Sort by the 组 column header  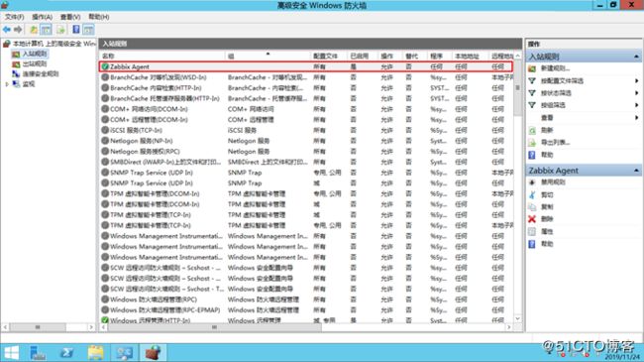click(x=268, y=56)
